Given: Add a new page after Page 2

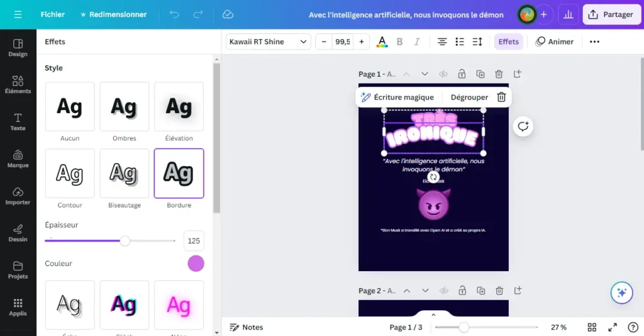Looking at the screenshot, I should 518,291.
